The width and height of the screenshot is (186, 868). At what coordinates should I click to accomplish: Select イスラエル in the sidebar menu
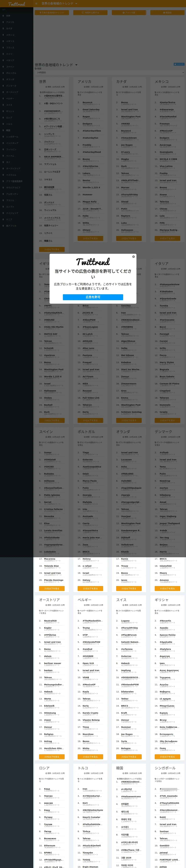[11, 175]
